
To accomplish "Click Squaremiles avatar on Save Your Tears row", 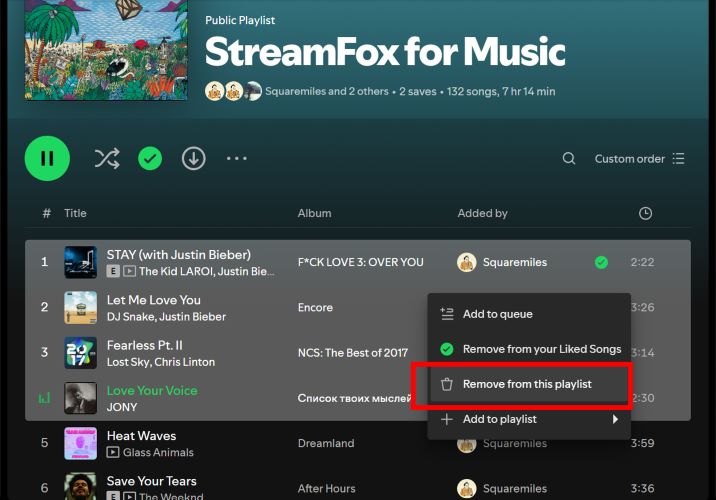I will click(x=467, y=488).
